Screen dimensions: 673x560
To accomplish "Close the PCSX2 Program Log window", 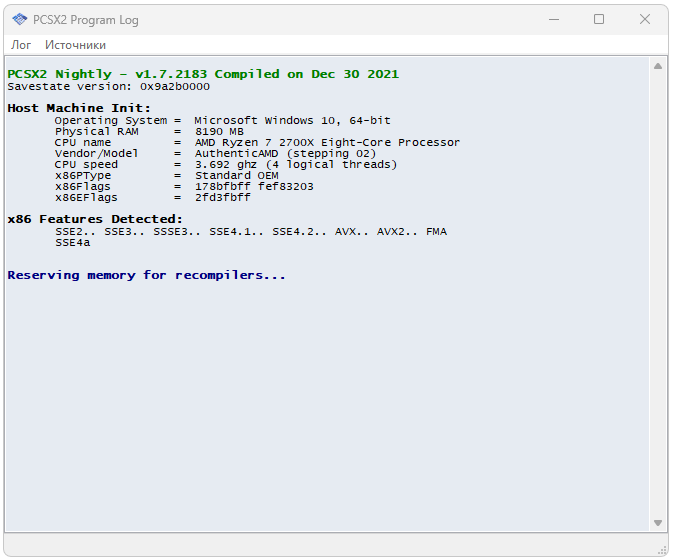I will 645,19.
